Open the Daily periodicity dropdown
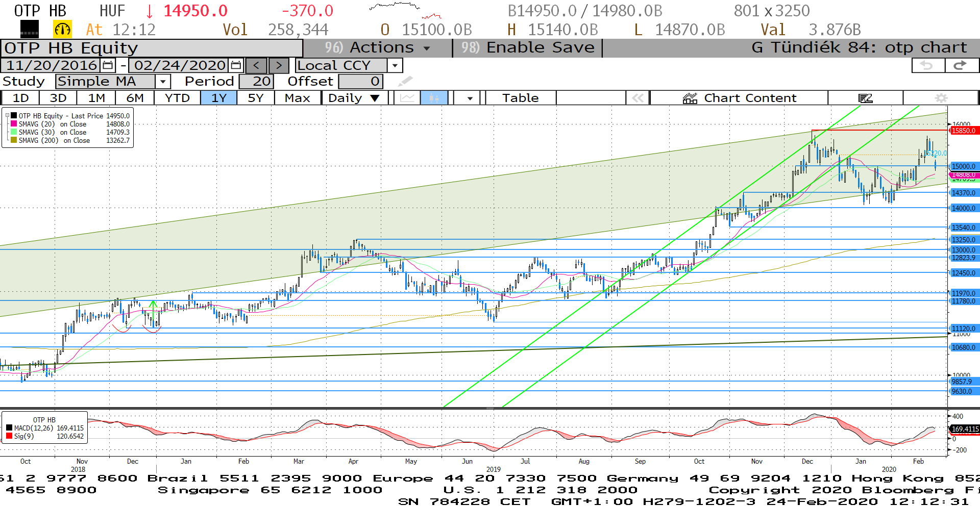980x530 pixels. coord(354,98)
